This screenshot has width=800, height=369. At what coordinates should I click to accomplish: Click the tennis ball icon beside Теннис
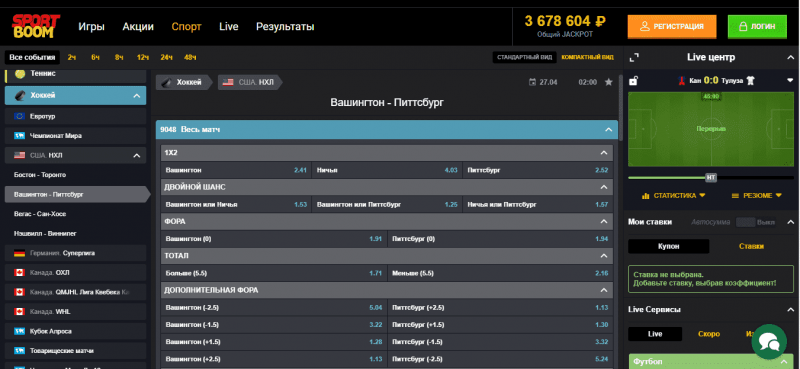(20, 74)
